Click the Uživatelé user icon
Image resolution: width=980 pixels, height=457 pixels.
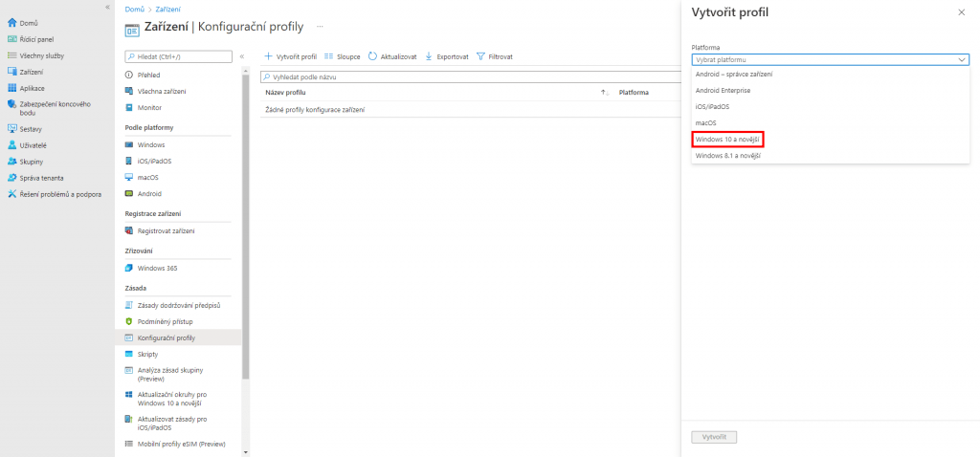[x=12, y=145]
